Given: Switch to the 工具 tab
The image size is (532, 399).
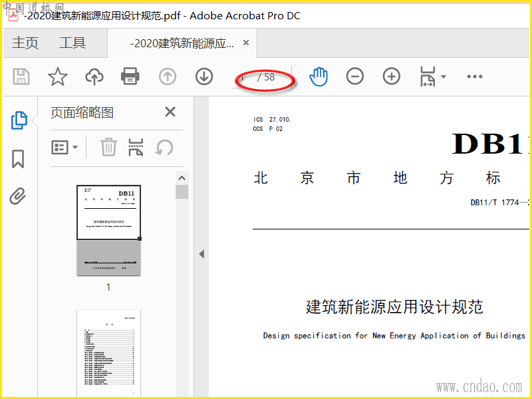Looking at the screenshot, I should point(72,43).
